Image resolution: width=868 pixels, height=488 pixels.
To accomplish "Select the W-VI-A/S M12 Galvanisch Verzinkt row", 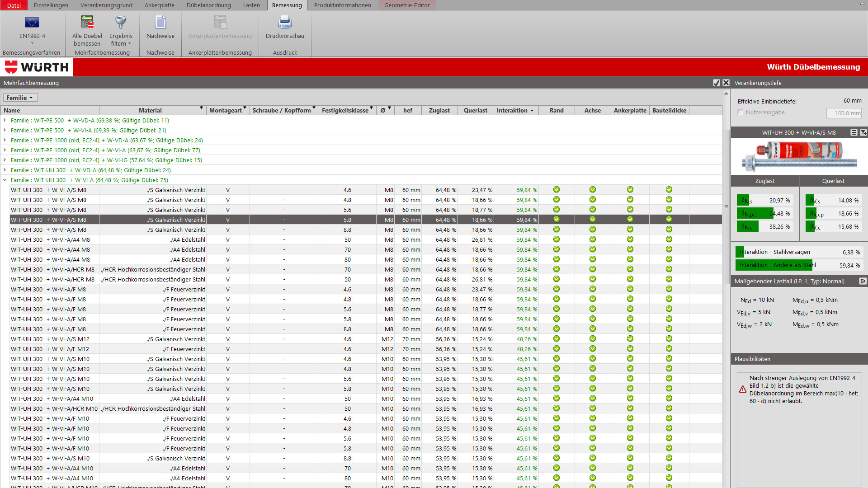I will [366, 339].
